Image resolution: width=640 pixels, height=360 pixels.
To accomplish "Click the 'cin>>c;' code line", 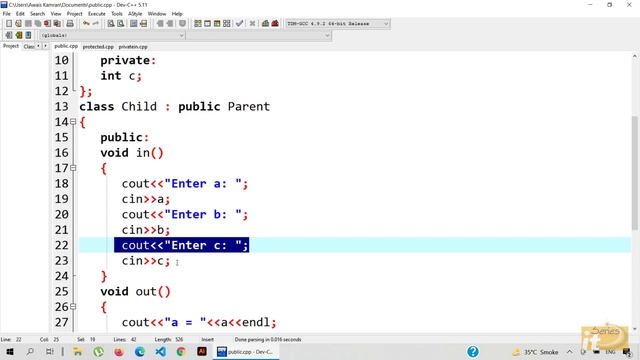I will 146,261.
